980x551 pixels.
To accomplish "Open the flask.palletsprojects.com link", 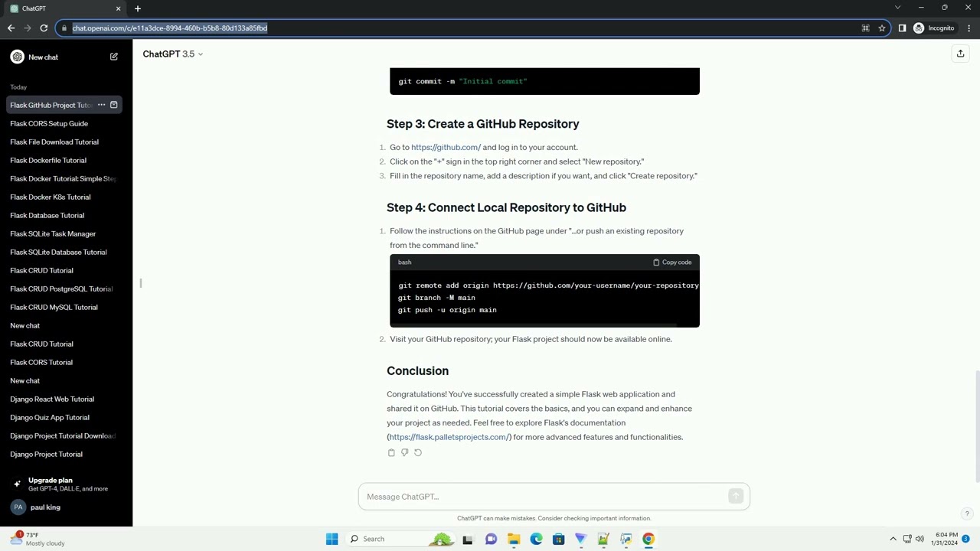I will 449,437.
